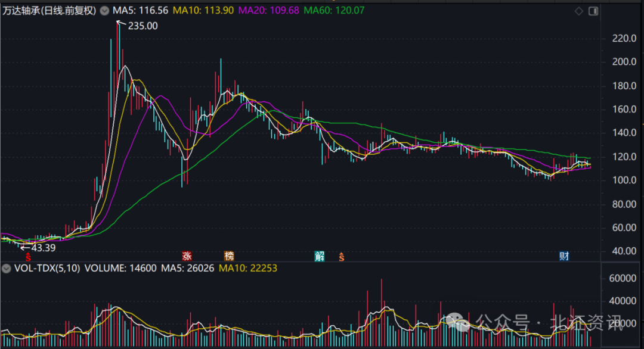The height and width of the screenshot is (349, 644).
Task: Click the orange 榜 event marker
Action: coord(229,256)
